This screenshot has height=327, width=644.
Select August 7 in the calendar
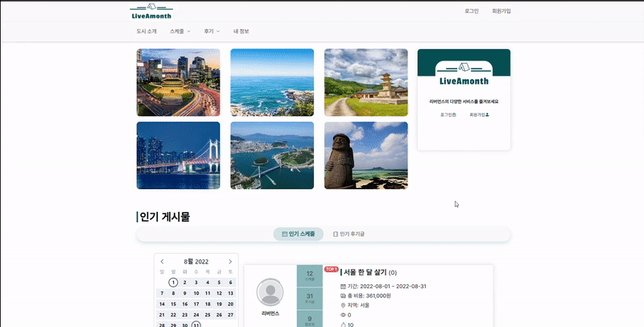click(x=162, y=293)
